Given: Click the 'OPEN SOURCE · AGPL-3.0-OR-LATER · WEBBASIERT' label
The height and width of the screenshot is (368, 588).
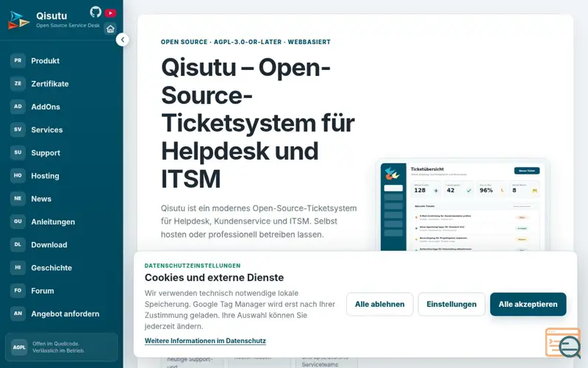Looking at the screenshot, I should click(245, 42).
